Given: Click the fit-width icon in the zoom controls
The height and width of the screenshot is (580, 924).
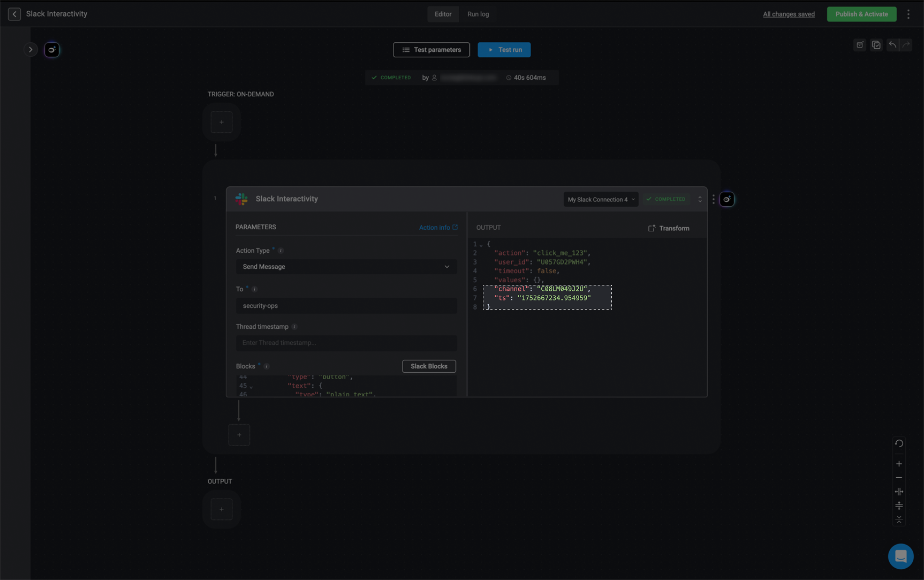Looking at the screenshot, I should (899, 492).
